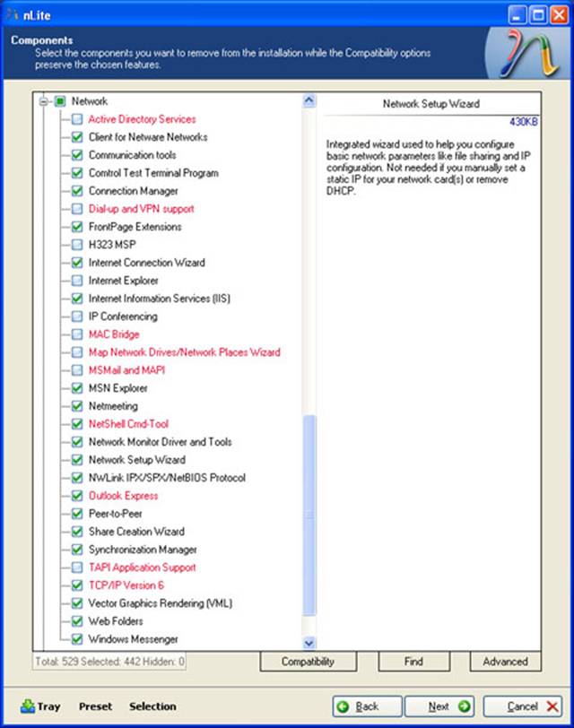Enable the MAC Bridge checkbox

tap(77, 334)
